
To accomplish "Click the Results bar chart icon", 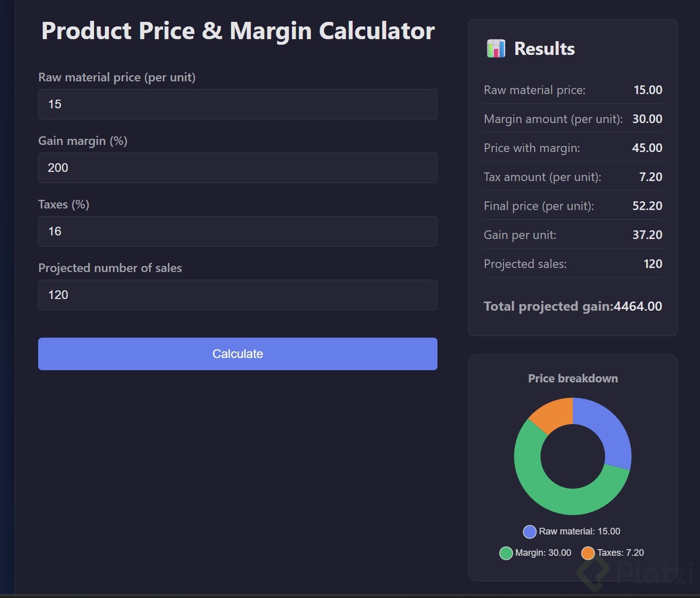I will [496, 49].
